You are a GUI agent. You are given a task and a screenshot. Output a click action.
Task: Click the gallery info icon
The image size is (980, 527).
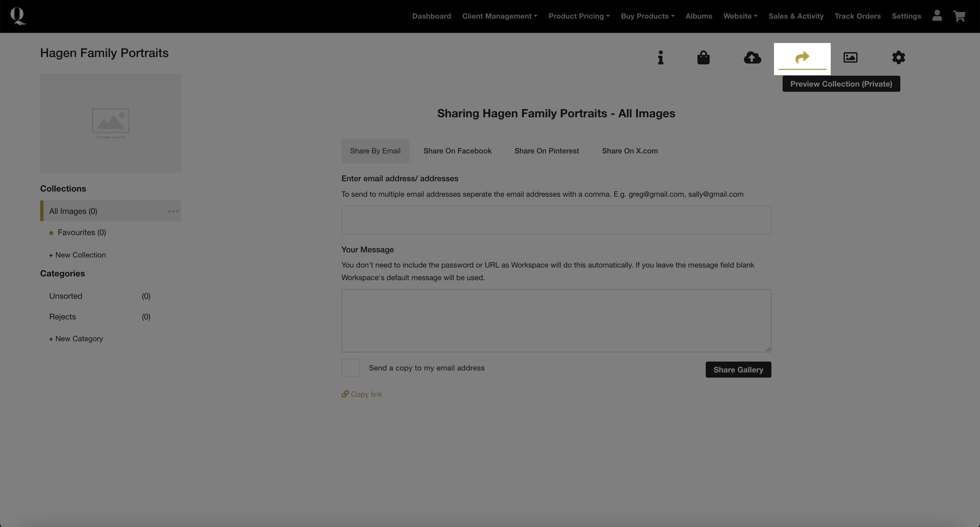(660, 58)
